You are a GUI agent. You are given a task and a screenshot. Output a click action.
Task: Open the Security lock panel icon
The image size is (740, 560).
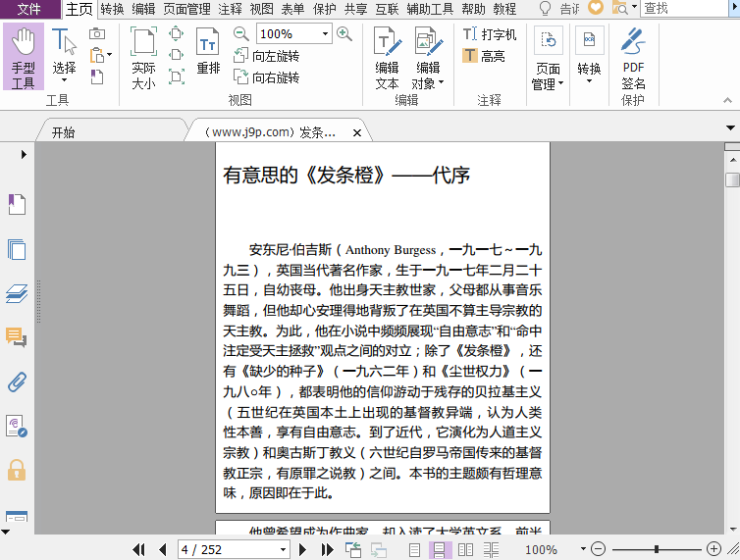click(x=17, y=470)
